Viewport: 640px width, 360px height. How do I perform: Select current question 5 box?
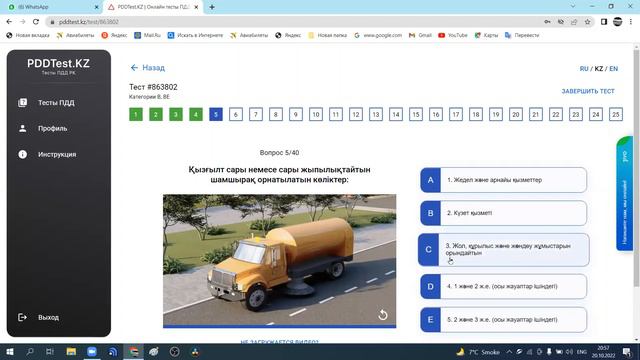tap(216, 115)
